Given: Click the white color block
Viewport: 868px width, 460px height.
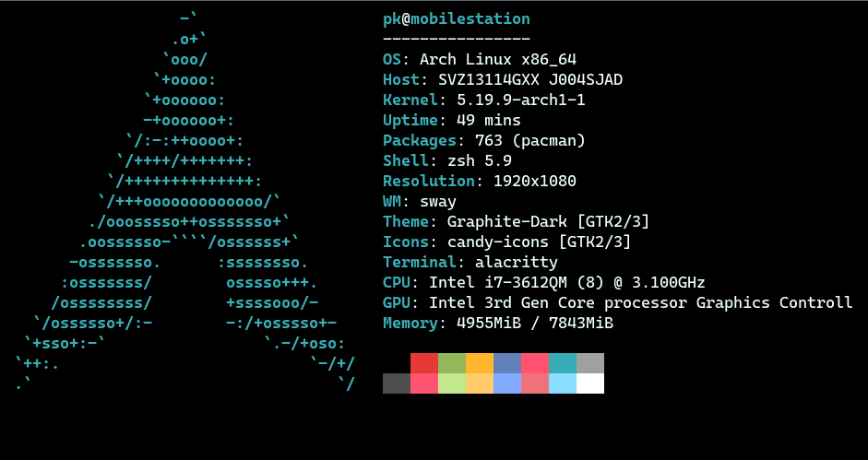Looking at the screenshot, I should coord(590,383).
